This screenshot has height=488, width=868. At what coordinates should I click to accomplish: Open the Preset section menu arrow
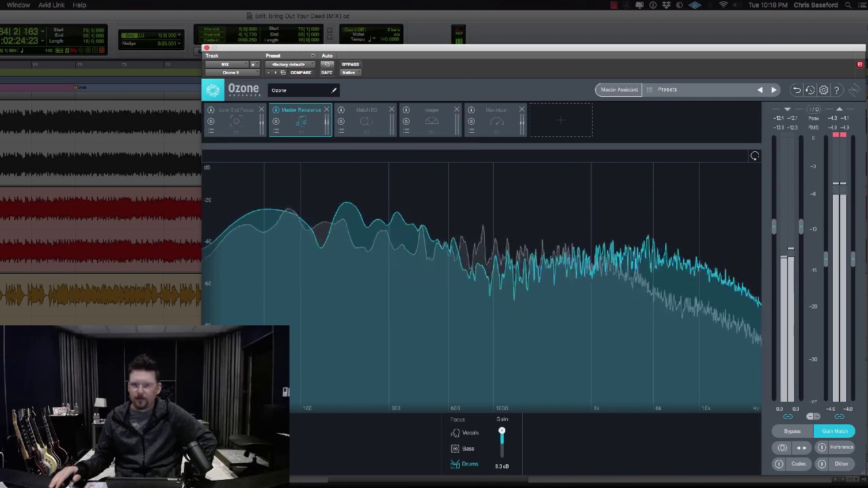(x=313, y=56)
